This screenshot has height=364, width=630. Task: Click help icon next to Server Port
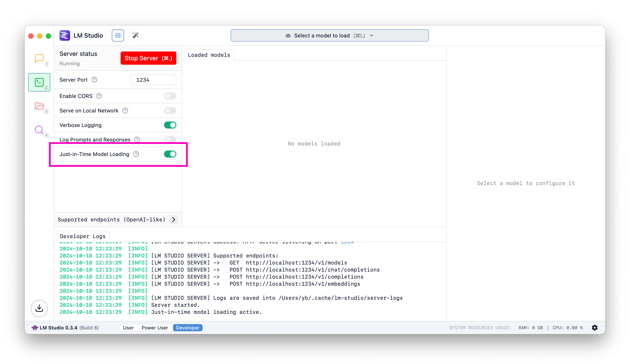(94, 80)
